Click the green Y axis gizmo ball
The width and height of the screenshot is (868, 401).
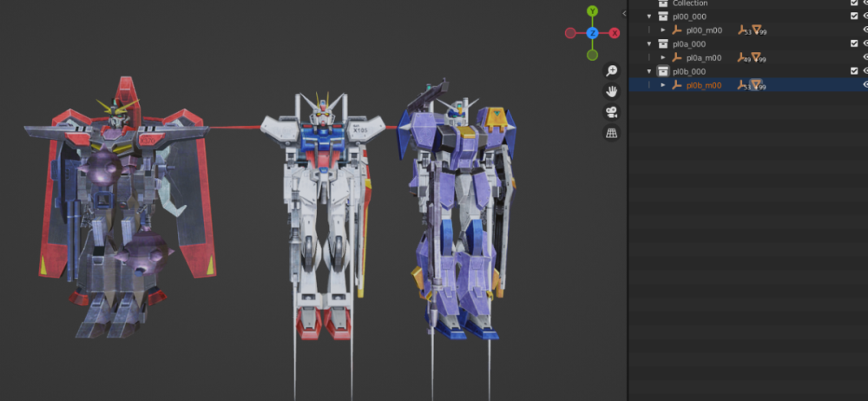(x=592, y=11)
